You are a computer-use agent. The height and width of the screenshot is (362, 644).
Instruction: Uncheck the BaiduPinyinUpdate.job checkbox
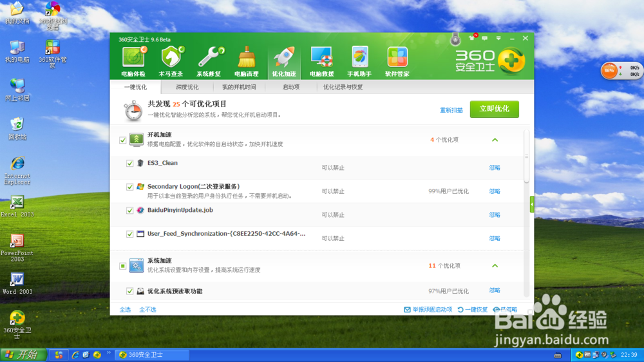click(x=130, y=211)
